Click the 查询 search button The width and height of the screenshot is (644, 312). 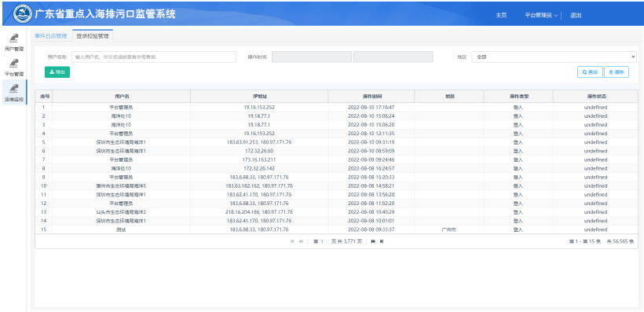click(x=590, y=72)
